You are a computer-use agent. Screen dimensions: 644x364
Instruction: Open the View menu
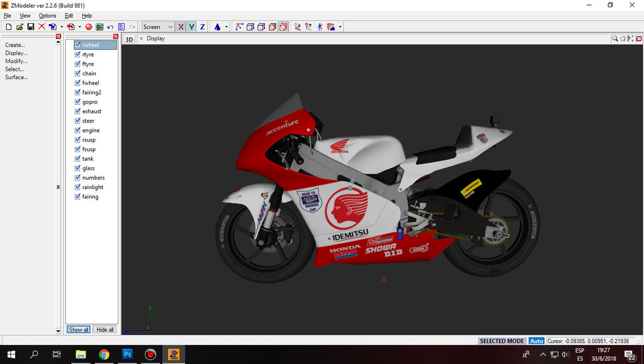(x=25, y=16)
